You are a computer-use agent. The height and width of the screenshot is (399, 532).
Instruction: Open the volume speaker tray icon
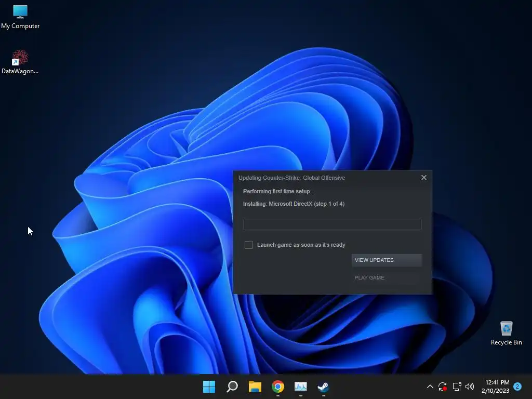(470, 387)
